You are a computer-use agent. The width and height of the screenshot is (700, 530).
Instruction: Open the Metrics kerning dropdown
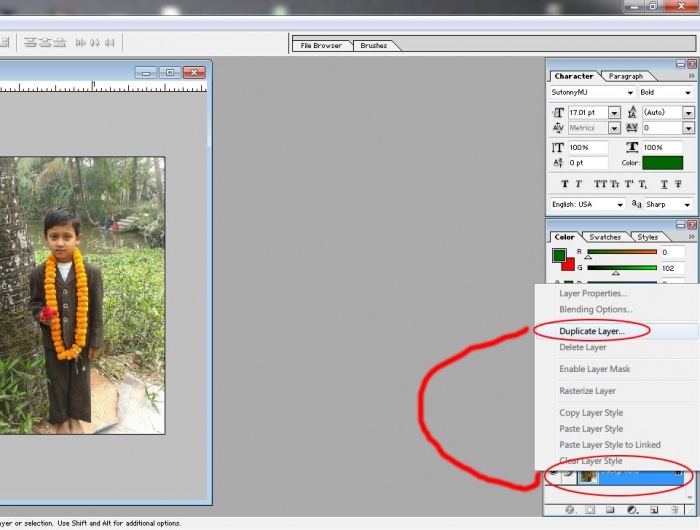614,128
